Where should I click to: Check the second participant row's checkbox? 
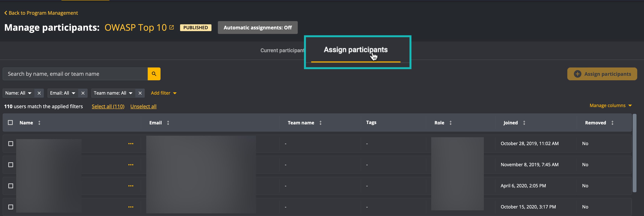(x=10, y=165)
